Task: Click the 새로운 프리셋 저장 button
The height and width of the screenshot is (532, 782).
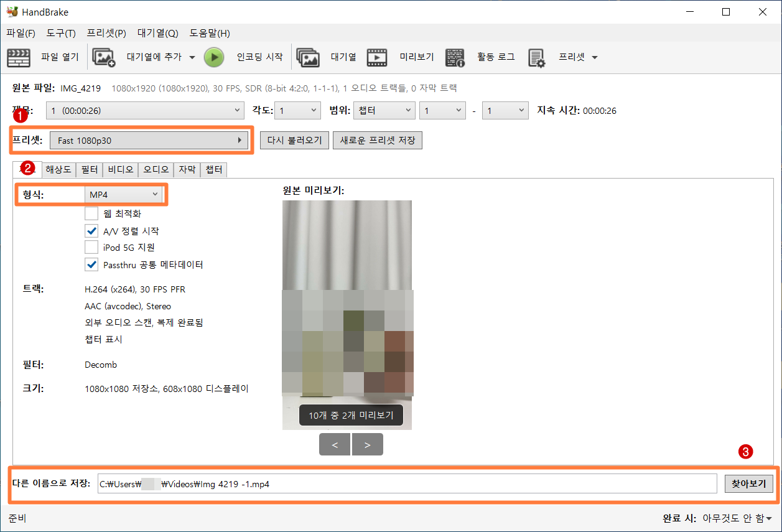Action: pyautogui.click(x=378, y=141)
